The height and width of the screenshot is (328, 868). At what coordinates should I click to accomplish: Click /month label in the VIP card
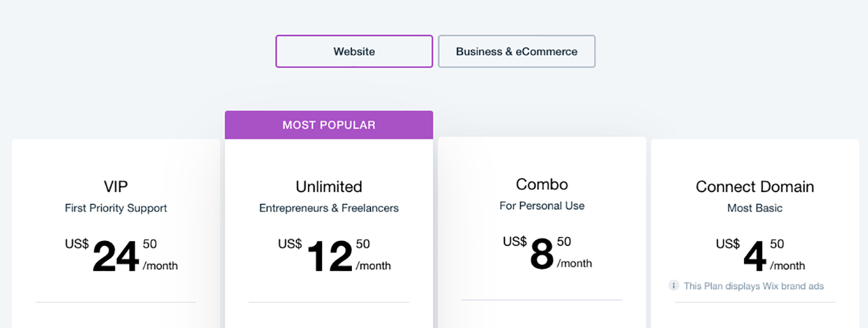(160, 266)
